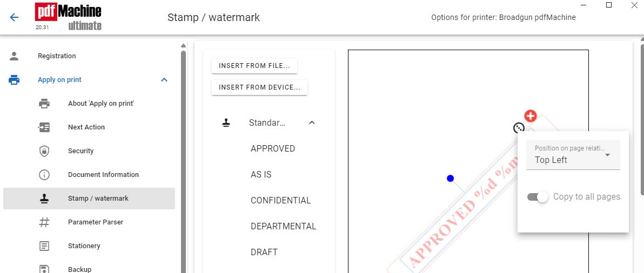Click the Document Information info icon

[x=44, y=175]
